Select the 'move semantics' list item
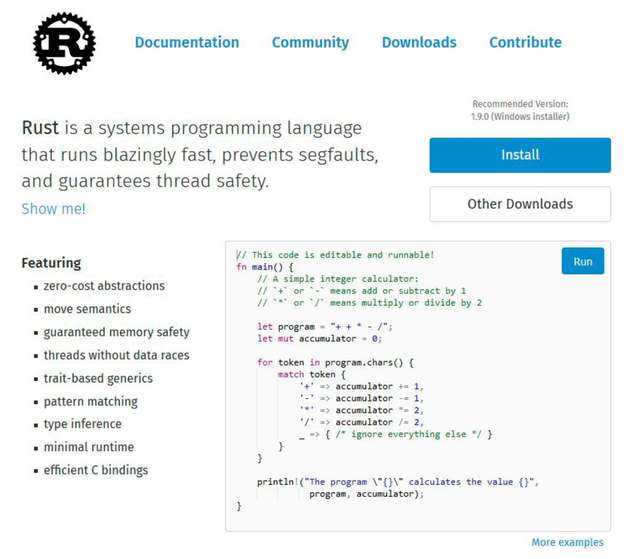 87,309
